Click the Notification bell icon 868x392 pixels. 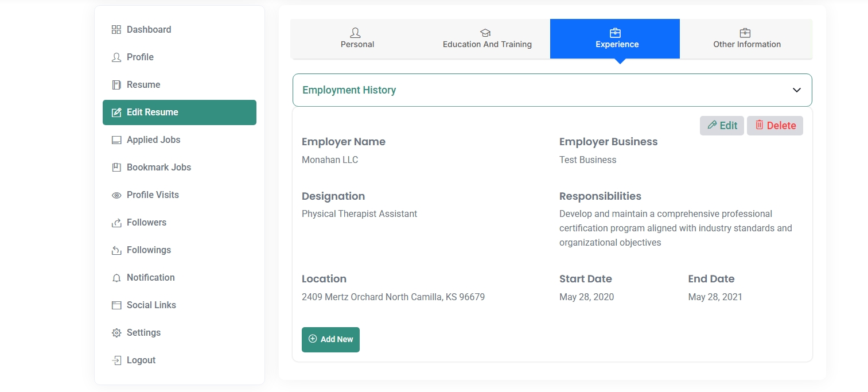coord(116,277)
